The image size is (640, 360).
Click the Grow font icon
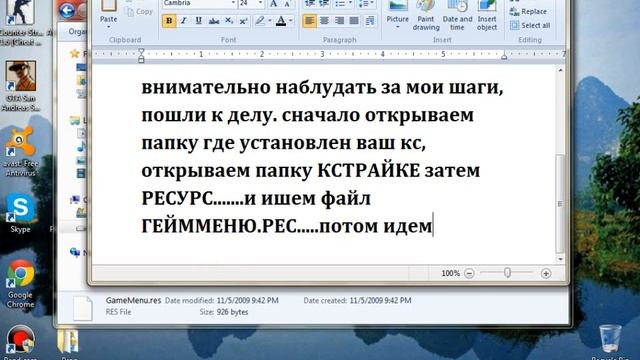tap(273, 4)
